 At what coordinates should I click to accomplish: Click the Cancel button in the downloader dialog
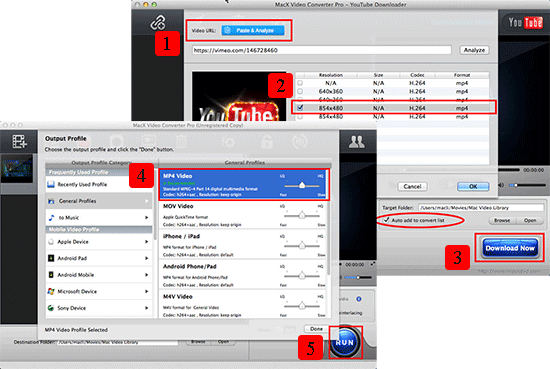pyautogui.click(x=412, y=187)
